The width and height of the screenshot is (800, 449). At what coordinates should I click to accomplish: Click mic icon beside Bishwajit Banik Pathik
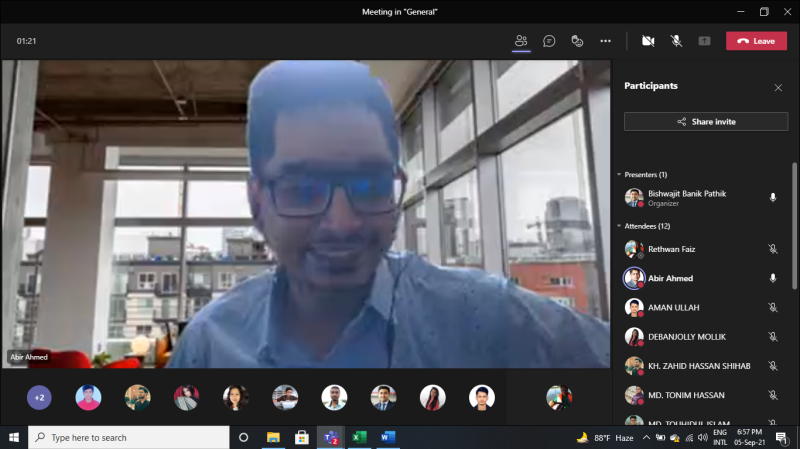pos(773,197)
